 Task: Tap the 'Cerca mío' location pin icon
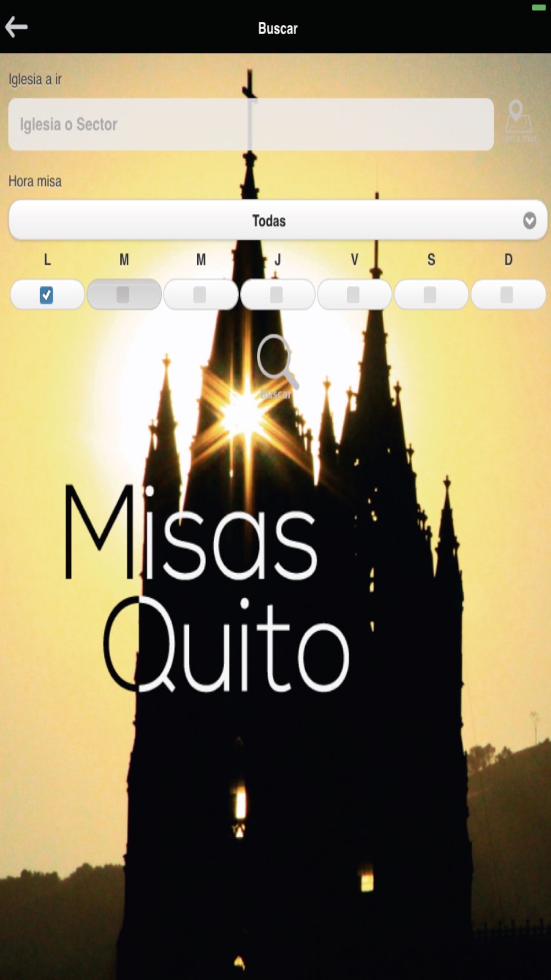point(518,121)
